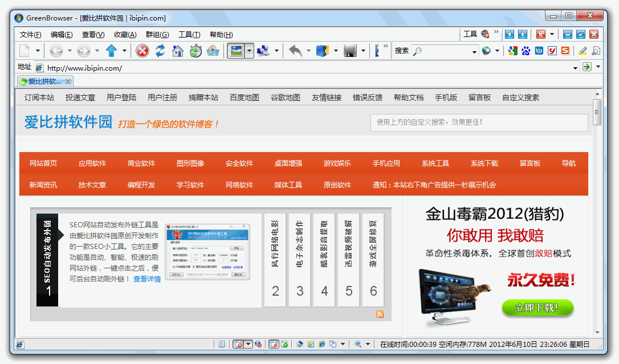The image size is (619, 364).
Task: Search with the Bing icon
Action: click(x=539, y=51)
